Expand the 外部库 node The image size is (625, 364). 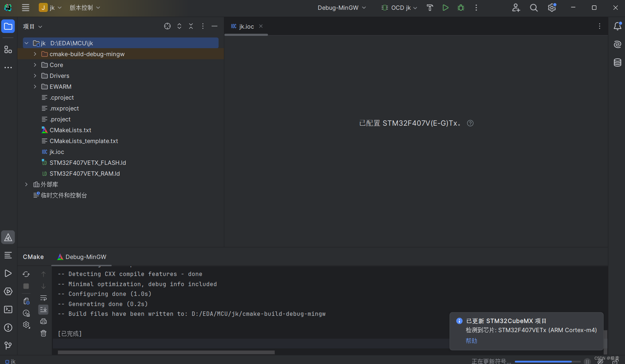click(26, 184)
